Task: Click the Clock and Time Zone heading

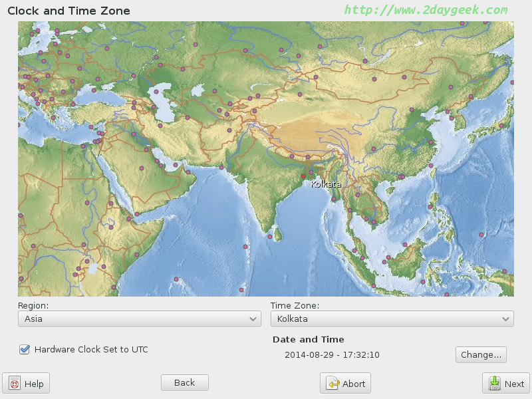Action: [68, 11]
